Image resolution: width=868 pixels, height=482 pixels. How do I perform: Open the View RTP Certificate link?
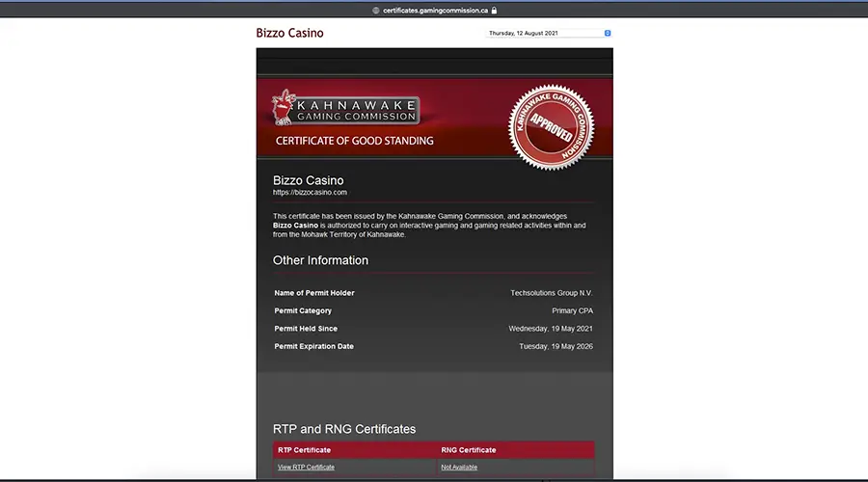tap(306, 468)
